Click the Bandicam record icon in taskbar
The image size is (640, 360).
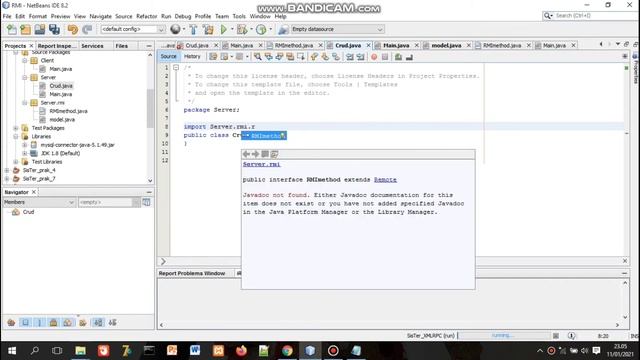[333, 351]
